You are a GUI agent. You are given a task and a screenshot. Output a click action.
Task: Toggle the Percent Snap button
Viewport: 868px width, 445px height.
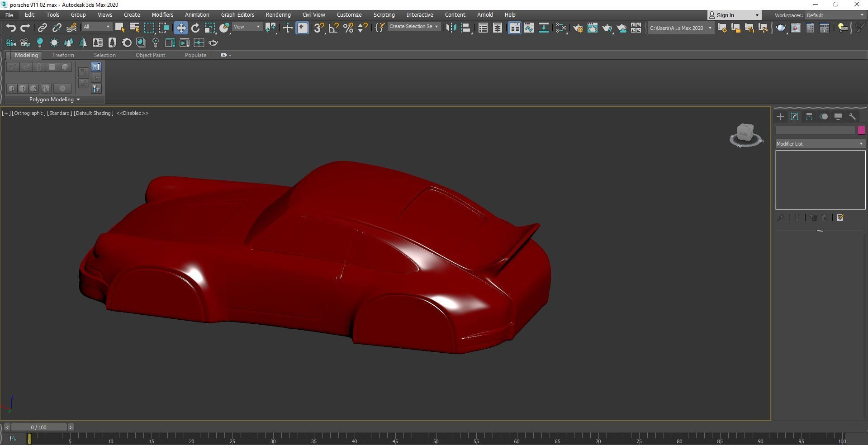[348, 28]
